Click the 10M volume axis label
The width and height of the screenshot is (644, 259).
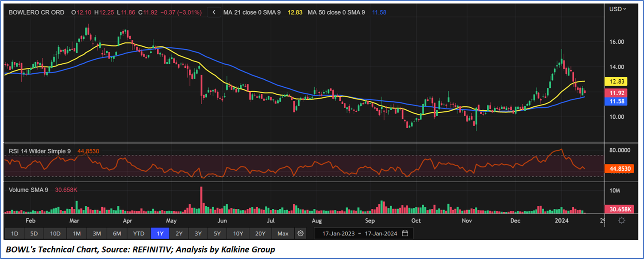(x=615, y=190)
